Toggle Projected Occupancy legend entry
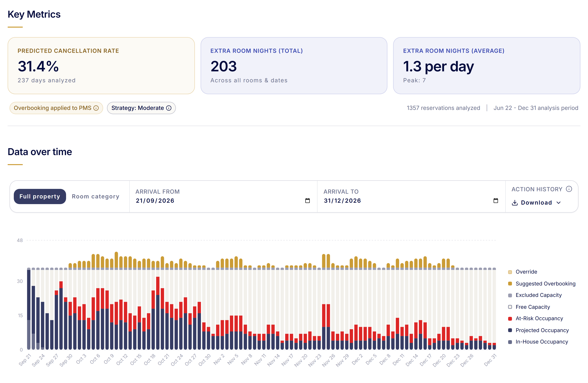588x383 pixels. (538, 330)
